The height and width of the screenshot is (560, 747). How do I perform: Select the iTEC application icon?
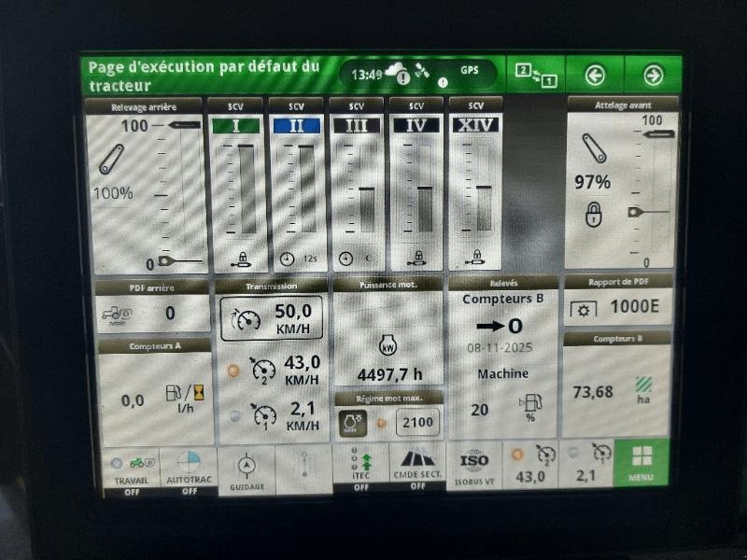(362, 462)
